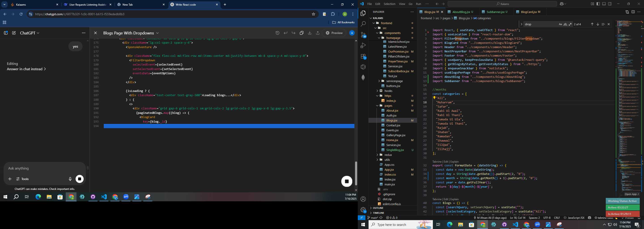Image resolution: width=644 pixels, height=229 pixels.
Task: Open the Search view in VS Code
Action: (363, 24)
